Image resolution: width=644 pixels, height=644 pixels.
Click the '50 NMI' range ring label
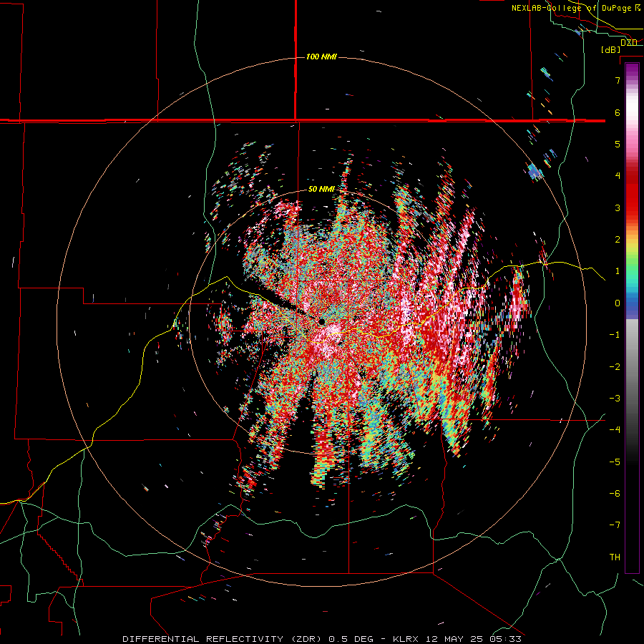click(321, 190)
